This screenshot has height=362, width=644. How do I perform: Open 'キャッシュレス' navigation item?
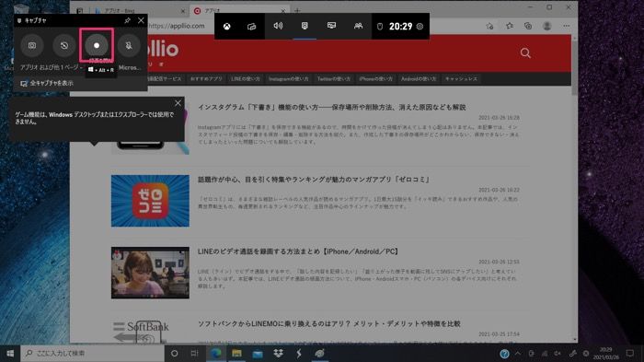click(x=461, y=78)
